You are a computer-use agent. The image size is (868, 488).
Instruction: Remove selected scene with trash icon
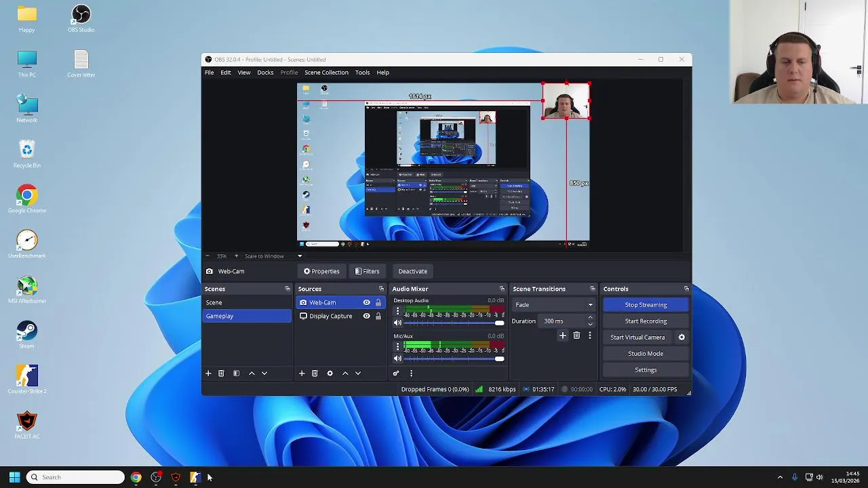coord(221,373)
